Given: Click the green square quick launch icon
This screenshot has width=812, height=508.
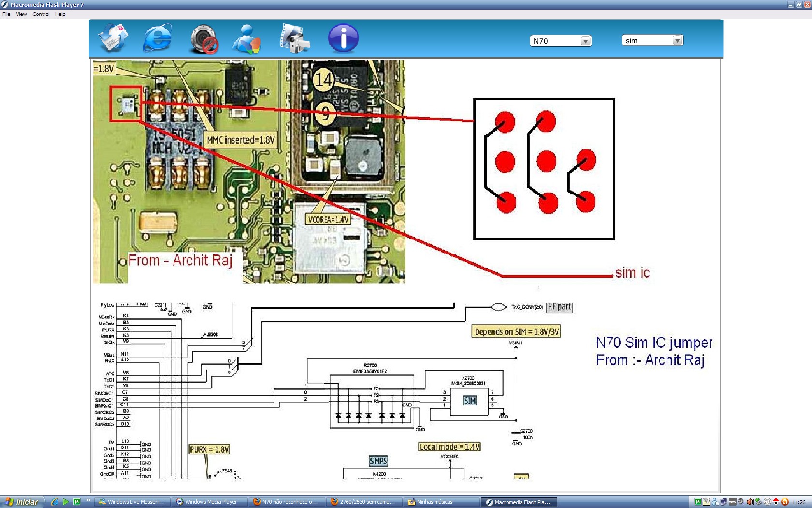Looking at the screenshot, I should (76, 502).
